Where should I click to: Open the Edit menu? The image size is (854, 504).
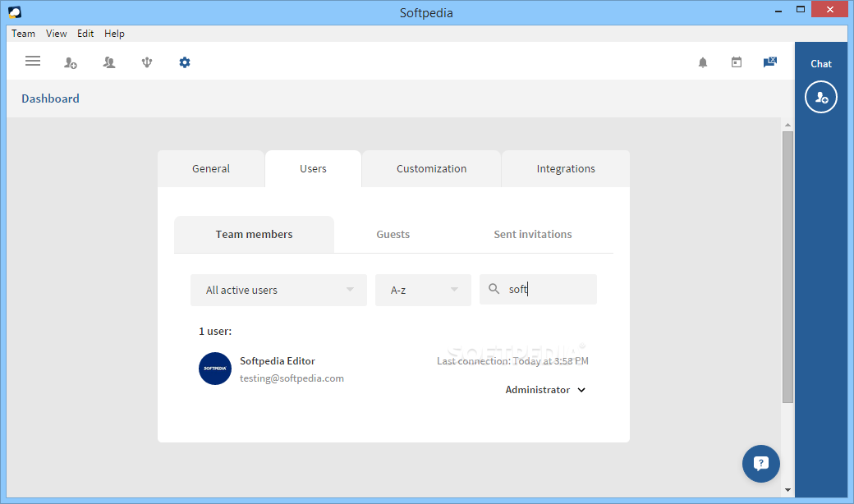click(x=85, y=34)
